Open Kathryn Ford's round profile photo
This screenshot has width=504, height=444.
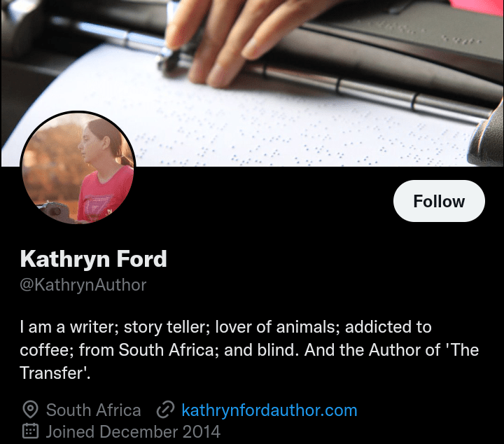click(x=77, y=169)
